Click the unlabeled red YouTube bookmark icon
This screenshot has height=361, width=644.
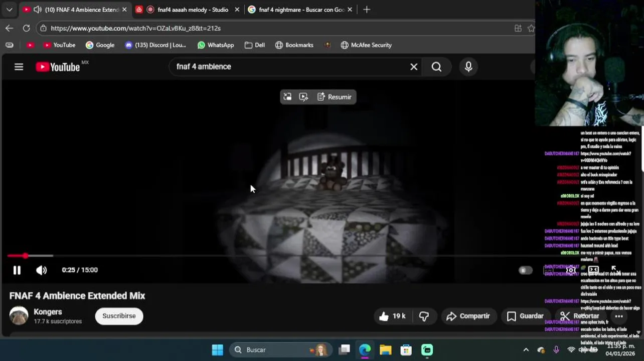tap(30, 45)
